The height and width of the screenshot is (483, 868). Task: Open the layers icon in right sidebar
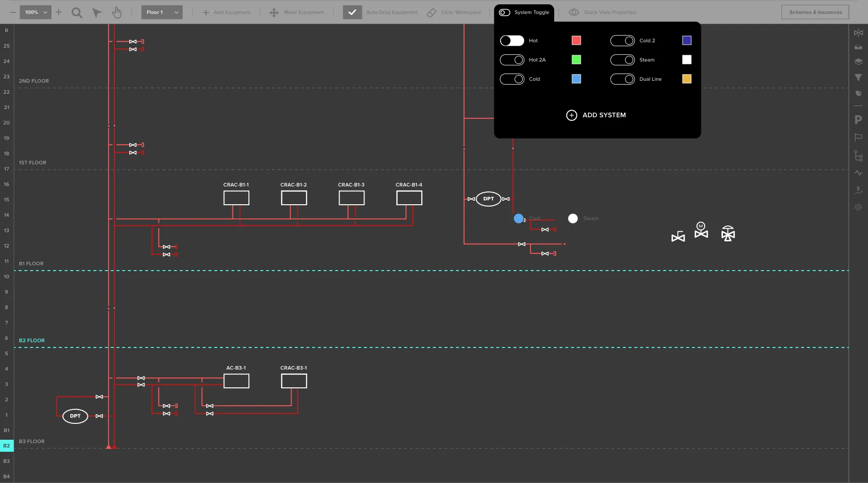pos(858,62)
